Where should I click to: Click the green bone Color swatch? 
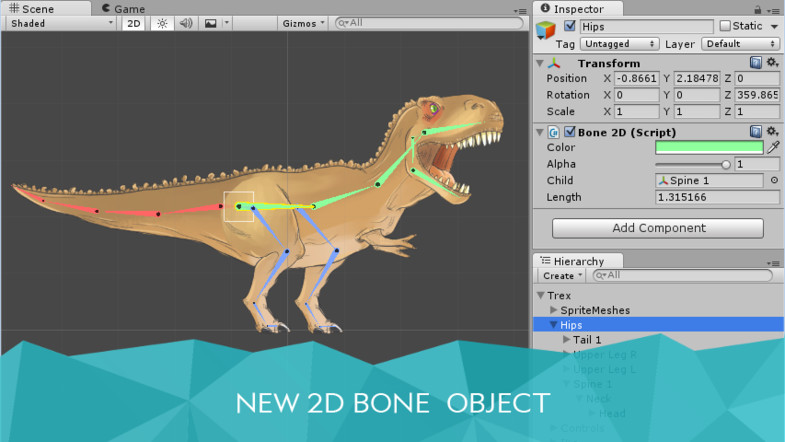click(709, 148)
